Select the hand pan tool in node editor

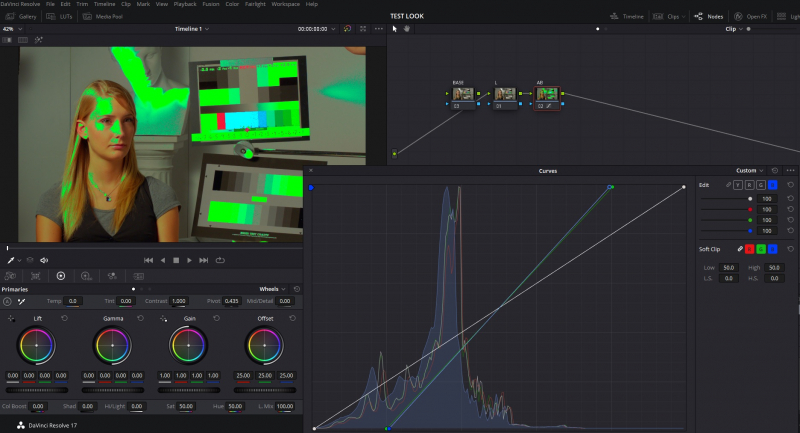click(407, 29)
